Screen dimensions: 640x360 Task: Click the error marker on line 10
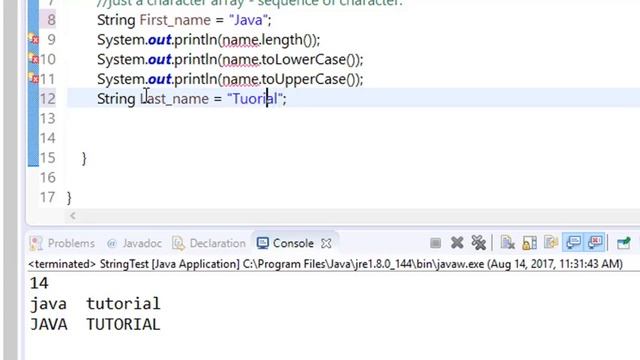(34, 59)
